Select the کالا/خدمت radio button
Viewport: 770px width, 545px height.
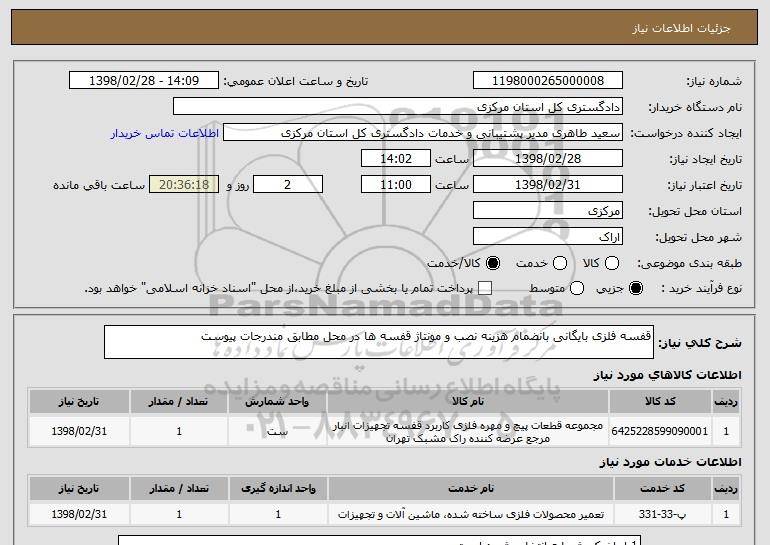coord(493,263)
